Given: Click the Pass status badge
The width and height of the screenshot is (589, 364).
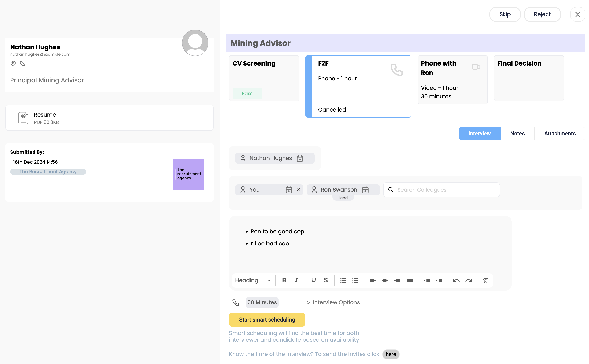Looking at the screenshot, I should 247,93.
